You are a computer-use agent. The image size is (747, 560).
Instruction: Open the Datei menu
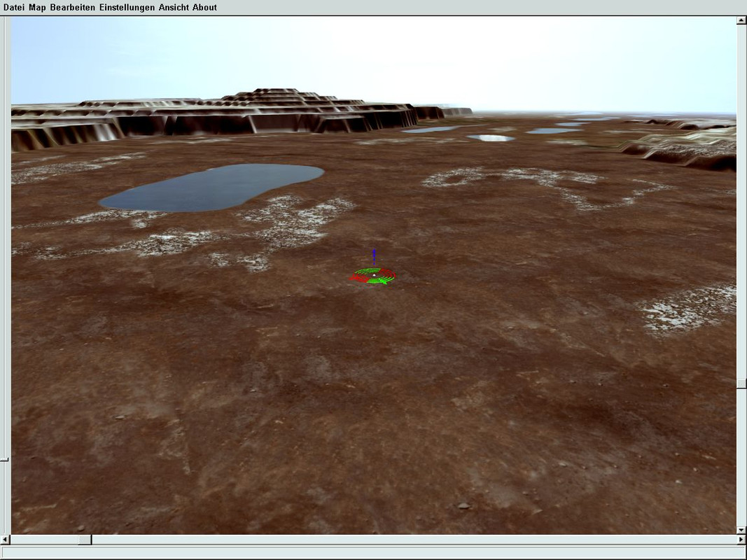14,7
